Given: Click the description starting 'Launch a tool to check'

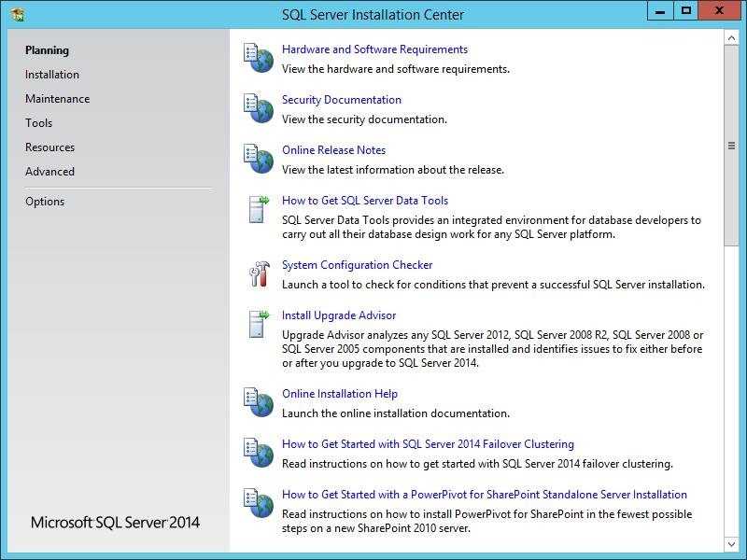Looking at the screenshot, I should point(493,285).
